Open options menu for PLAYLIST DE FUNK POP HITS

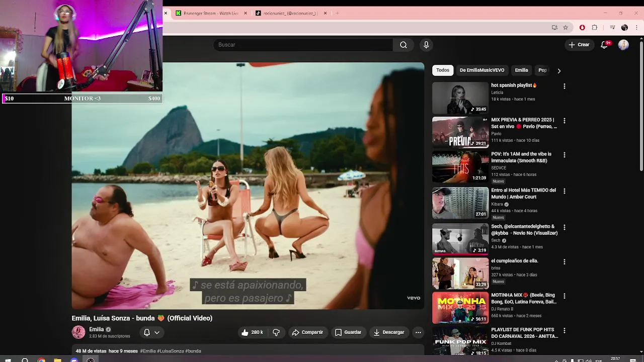tap(565, 330)
